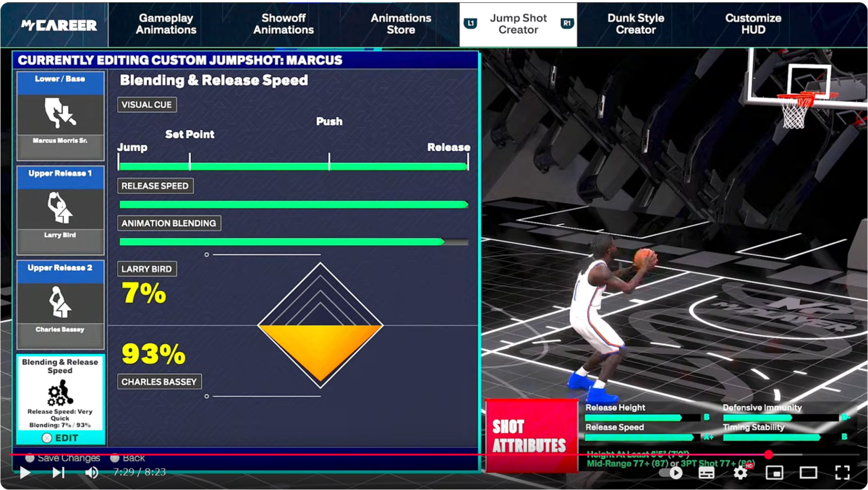The height and width of the screenshot is (490, 868).
Task: Mute the video volume
Action: pos(92,473)
